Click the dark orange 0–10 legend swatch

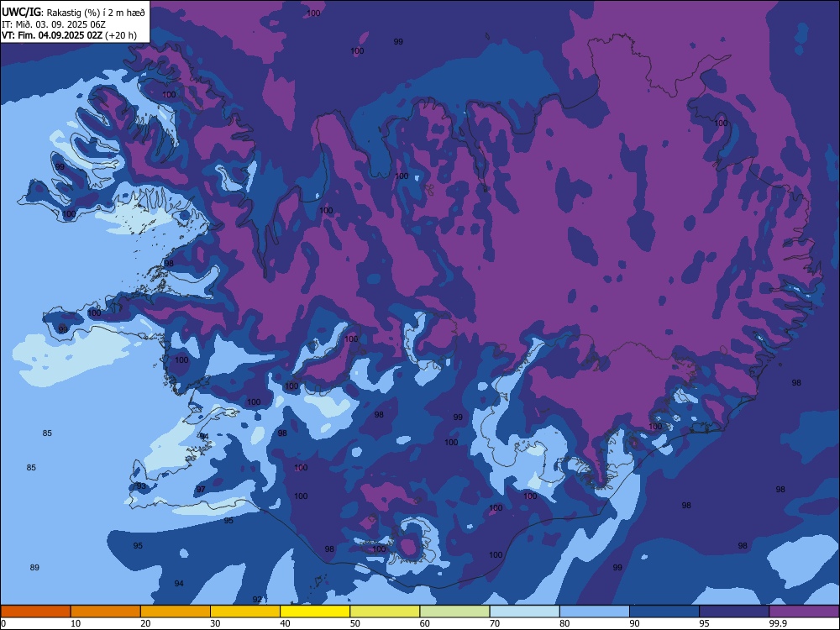35,612
